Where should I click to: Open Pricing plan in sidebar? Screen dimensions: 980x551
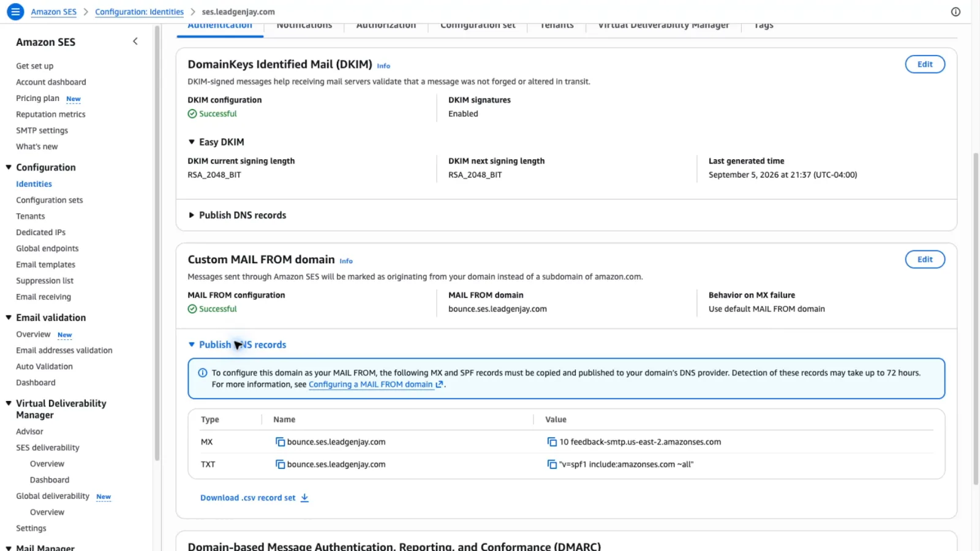37,98
